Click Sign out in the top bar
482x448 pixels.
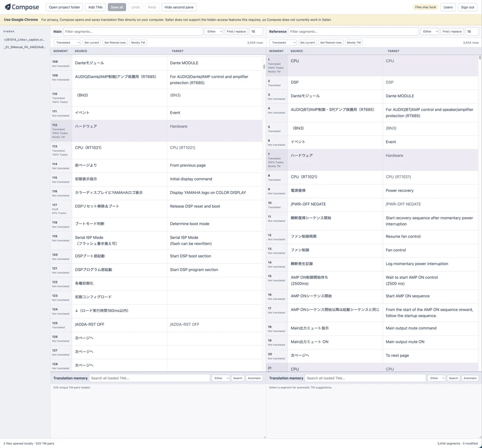(x=467, y=7)
